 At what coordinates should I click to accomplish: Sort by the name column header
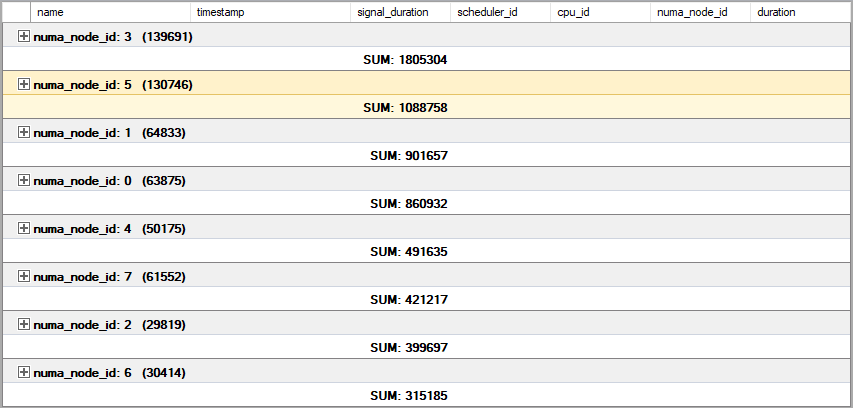(x=110, y=13)
